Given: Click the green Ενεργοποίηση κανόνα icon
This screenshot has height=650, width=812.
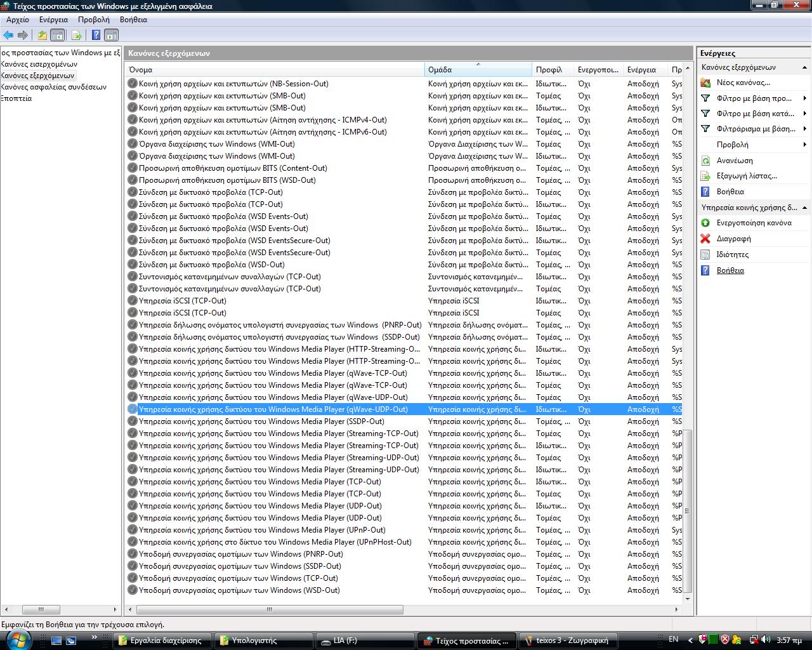Looking at the screenshot, I should (705, 223).
